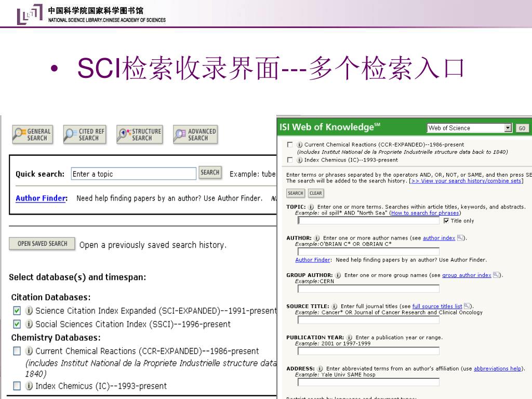
Task: Info icon beside ISI-panel Current Chemical Reactions
Action: pyautogui.click(x=300, y=144)
